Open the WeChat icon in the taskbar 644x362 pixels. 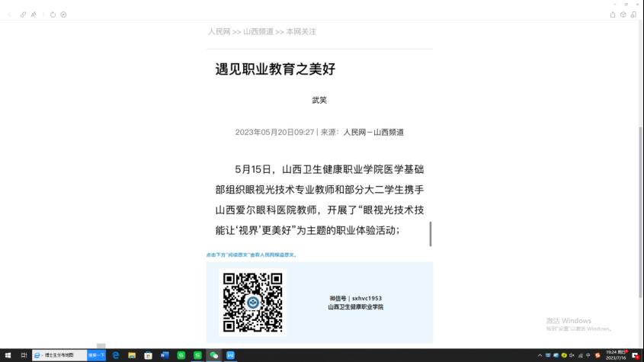[x=214, y=355]
